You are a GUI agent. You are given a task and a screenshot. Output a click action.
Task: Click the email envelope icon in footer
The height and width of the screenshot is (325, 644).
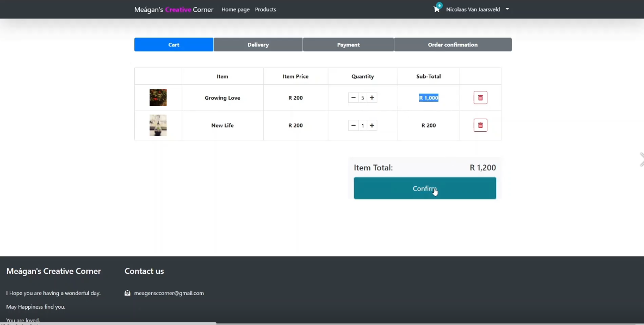[x=127, y=293]
